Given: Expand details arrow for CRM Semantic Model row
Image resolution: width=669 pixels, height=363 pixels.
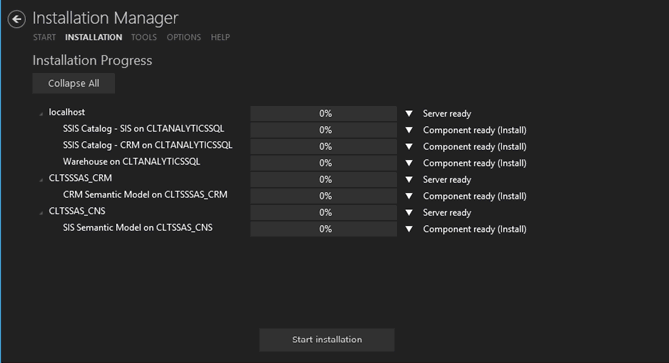Looking at the screenshot, I should pos(409,196).
